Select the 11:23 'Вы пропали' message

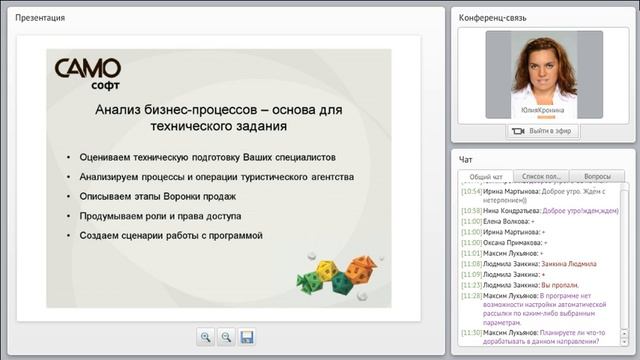click(520, 285)
